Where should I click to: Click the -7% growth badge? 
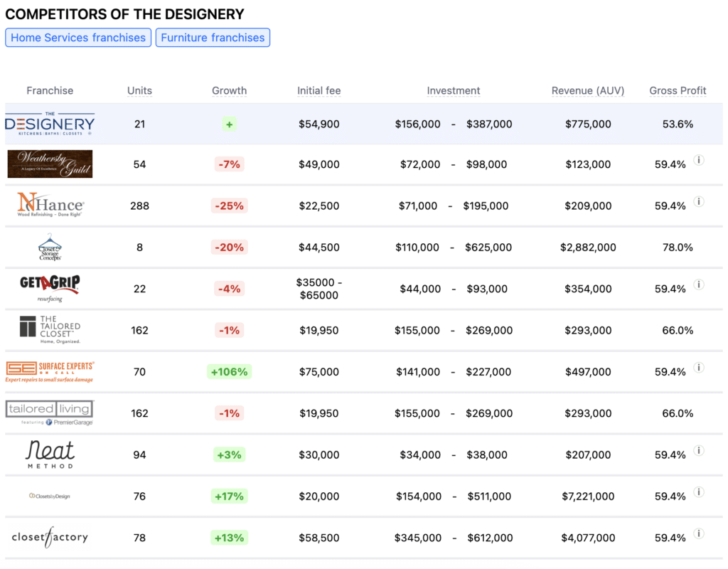(230, 164)
